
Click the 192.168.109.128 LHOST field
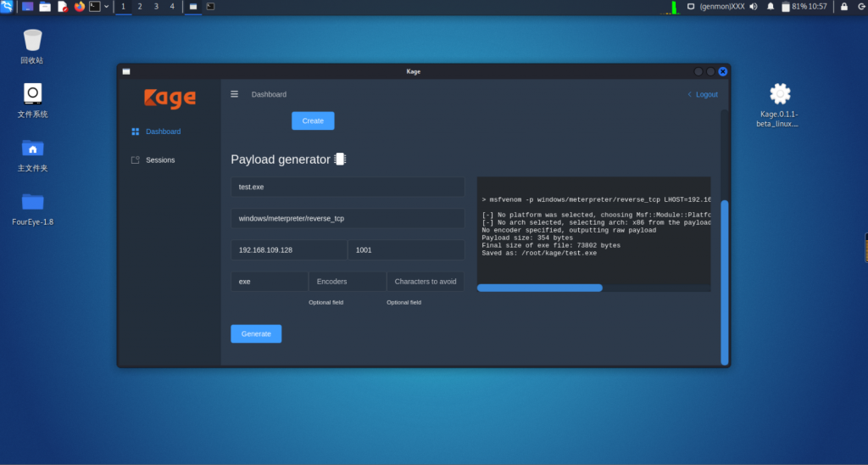pos(289,250)
